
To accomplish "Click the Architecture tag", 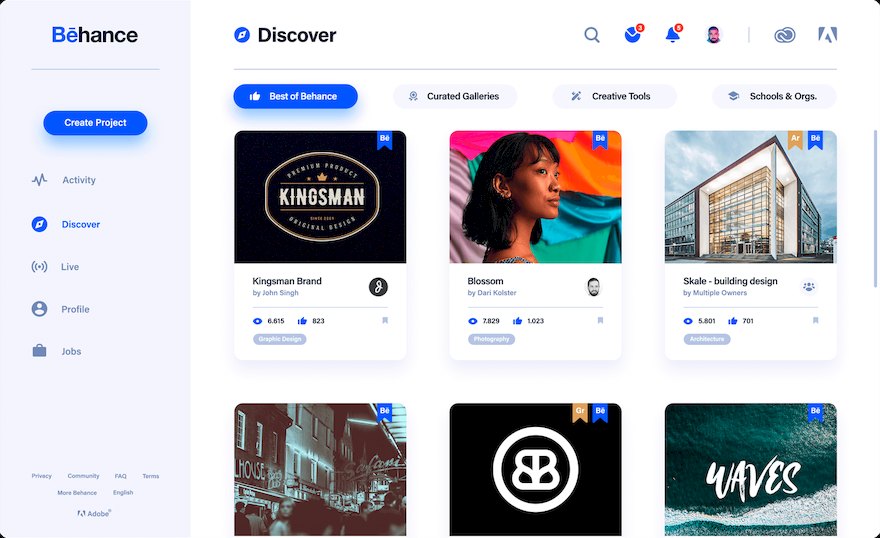I will click(707, 339).
